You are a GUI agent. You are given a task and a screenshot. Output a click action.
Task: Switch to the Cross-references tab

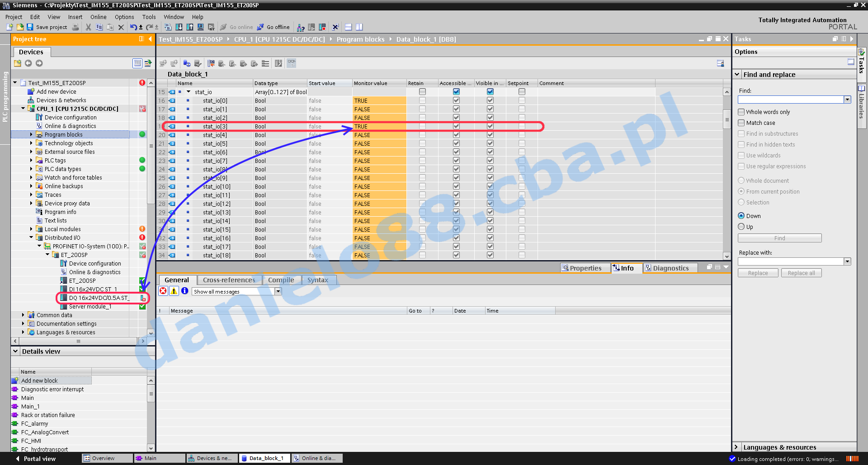(x=229, y=280)
